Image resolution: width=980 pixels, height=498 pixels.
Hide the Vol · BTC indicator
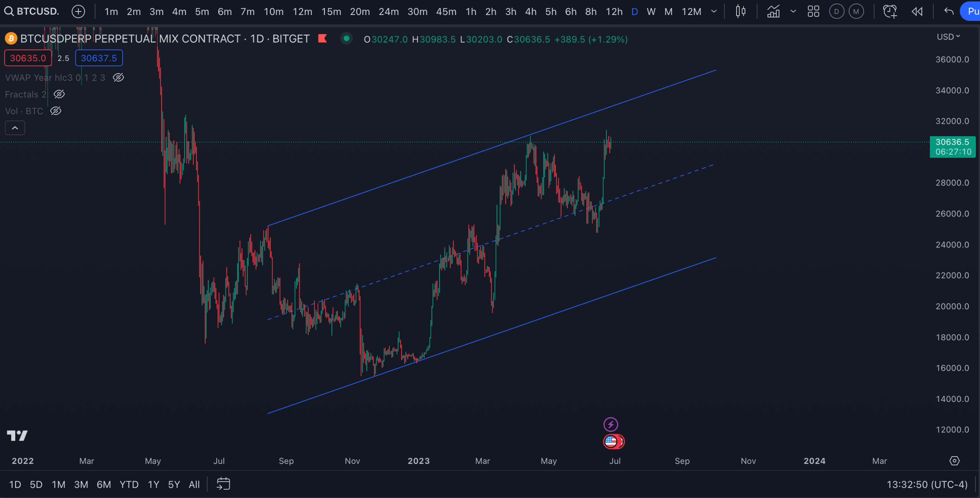(56, 111)
